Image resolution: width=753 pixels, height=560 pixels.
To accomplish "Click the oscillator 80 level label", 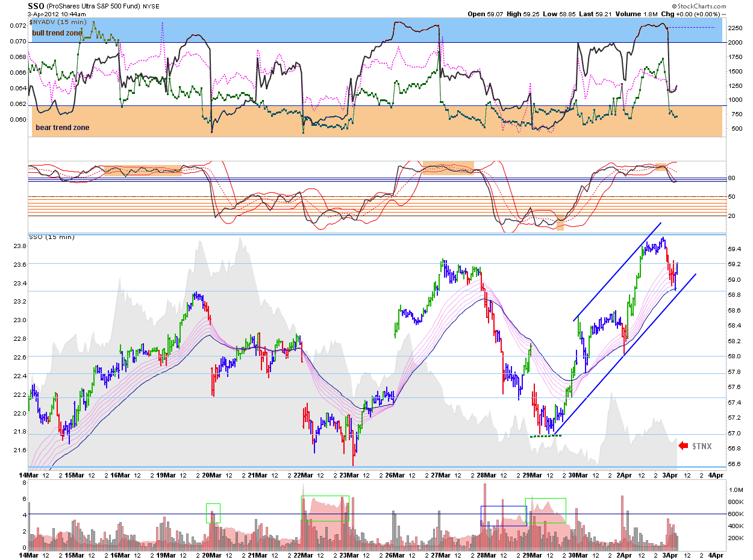I will coord(731,178).
